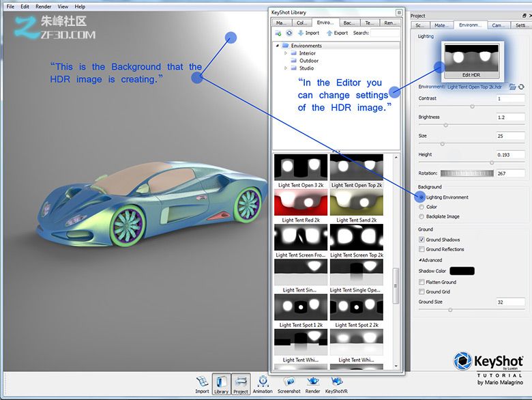Image resolution: width=532 pixels, height=400 pixels.
Task: Switch to library Colors tab
Action: pos(301,23)
